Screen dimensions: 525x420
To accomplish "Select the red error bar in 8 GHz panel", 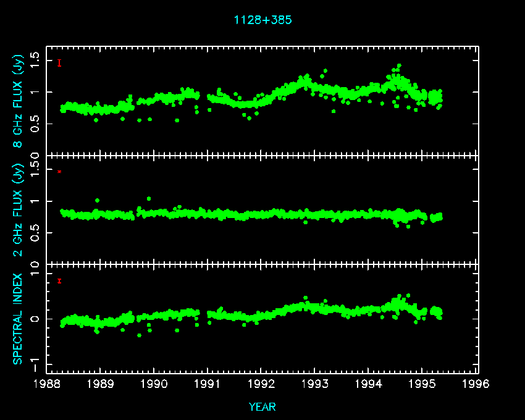I will [x=59, y=62].
